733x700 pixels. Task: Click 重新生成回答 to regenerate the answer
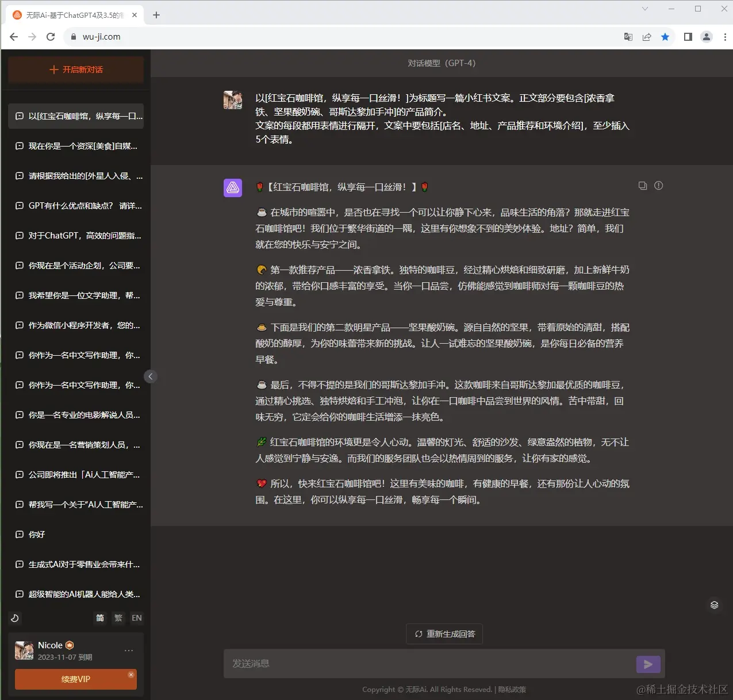pos(444,634)
